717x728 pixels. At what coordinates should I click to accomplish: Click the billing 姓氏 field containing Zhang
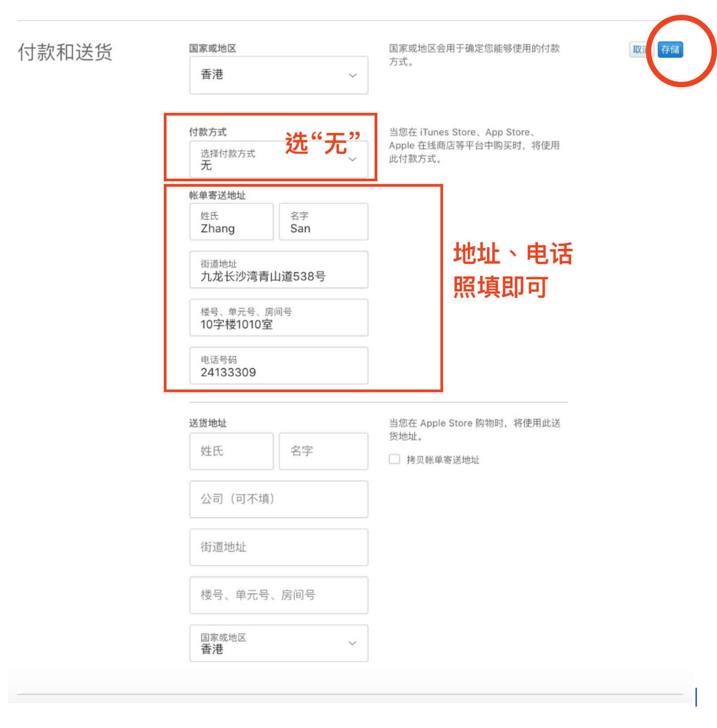[x=231, y=222]
